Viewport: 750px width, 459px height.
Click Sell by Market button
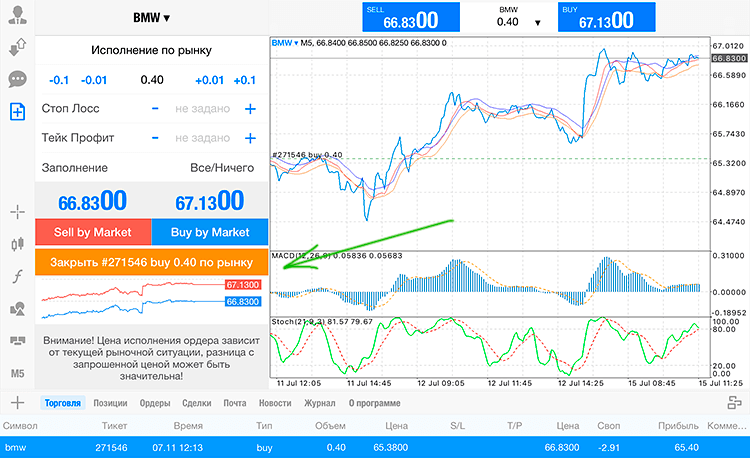pos(93,232)
